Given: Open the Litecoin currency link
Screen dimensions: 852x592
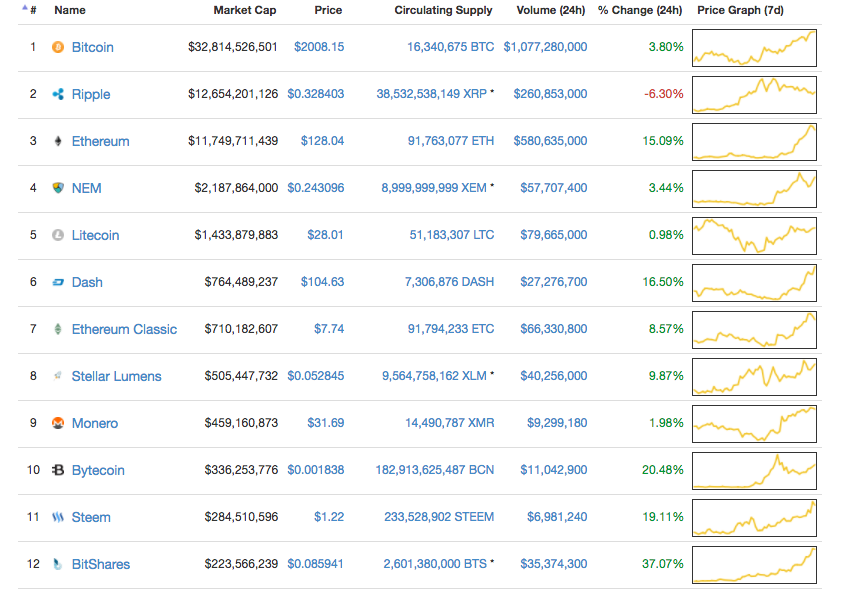Looking at the screenshot, I should pyautogui.click(x=95, y=235).
